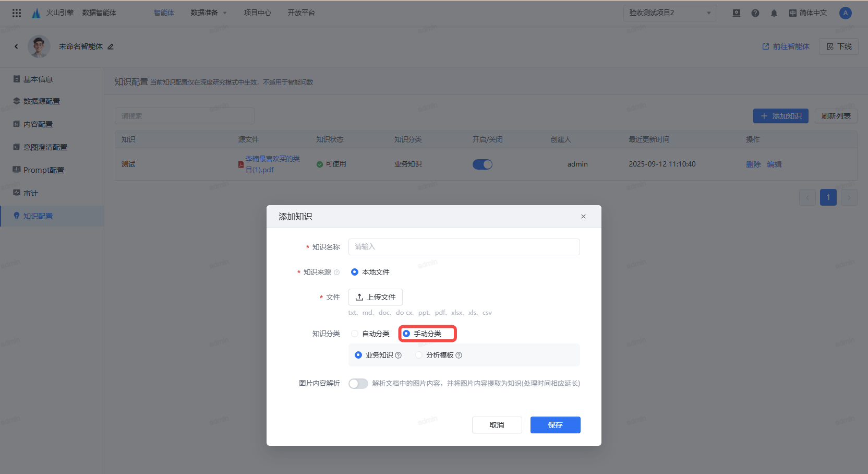Open the 开放平台 nav tab
The height and width of the screenshot is (474, 868).
click(x=302, y=13)
